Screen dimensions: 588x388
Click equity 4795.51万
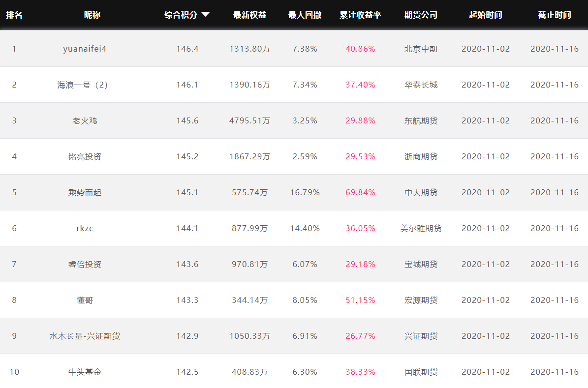(x=250, y=120)
